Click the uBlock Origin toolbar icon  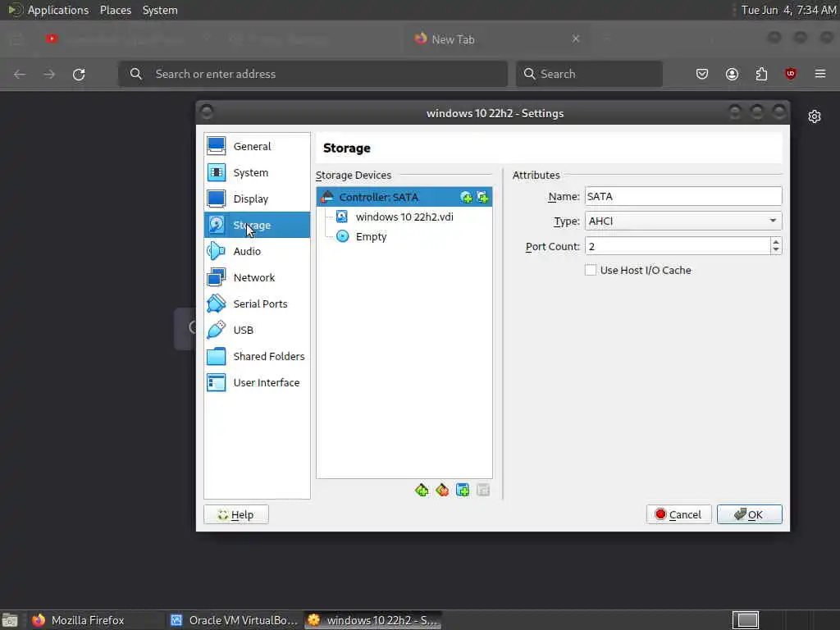tap(791, 74)
